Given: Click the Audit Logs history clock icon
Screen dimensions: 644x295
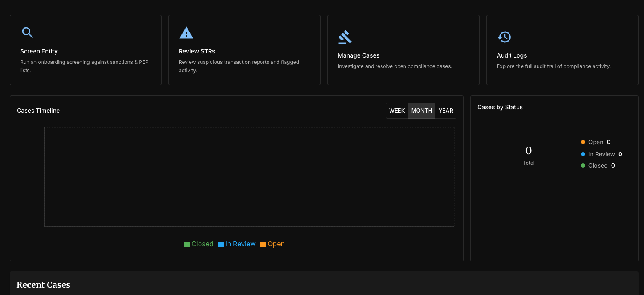Looking at the screenshot, I should [504, 37].
